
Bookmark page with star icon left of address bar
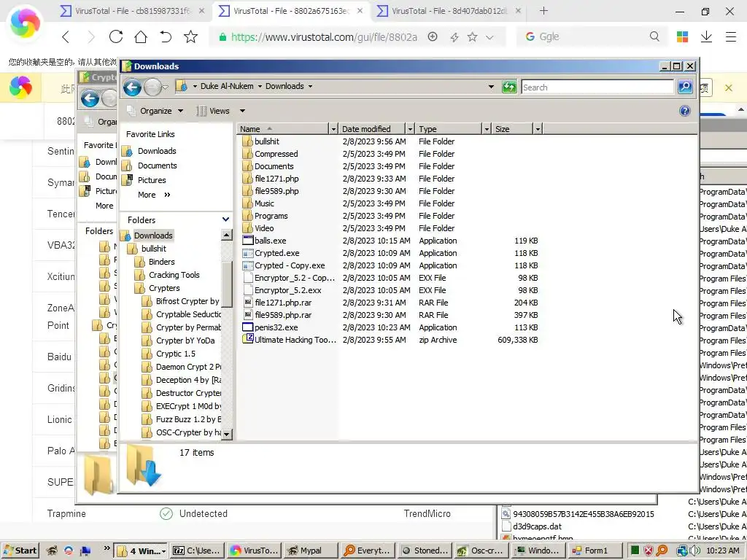coord(190,36)
